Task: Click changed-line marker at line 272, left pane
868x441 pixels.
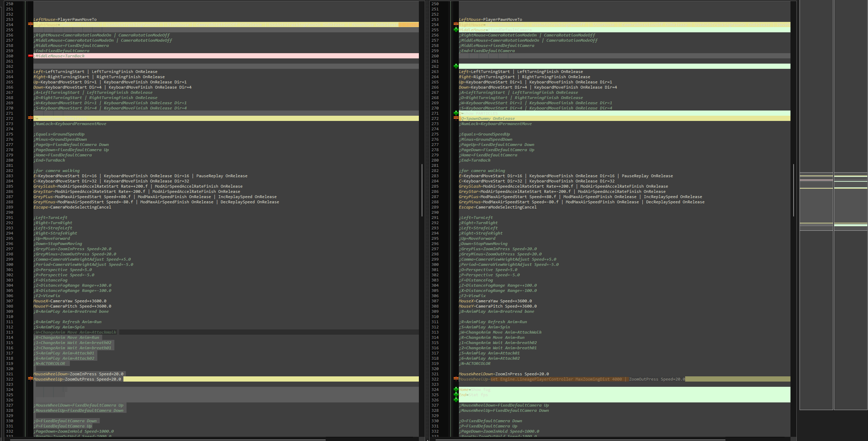Action: pyautogui.click(x=31, y=118)
